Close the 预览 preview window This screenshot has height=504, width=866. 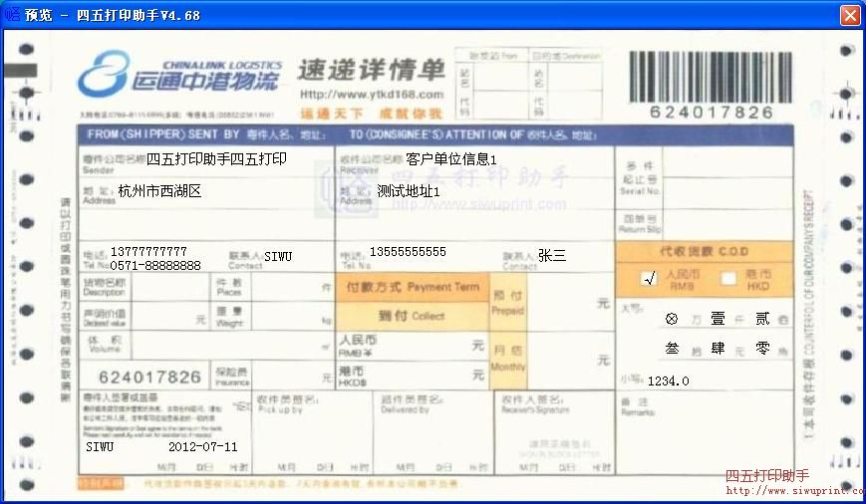click(850, 15)
